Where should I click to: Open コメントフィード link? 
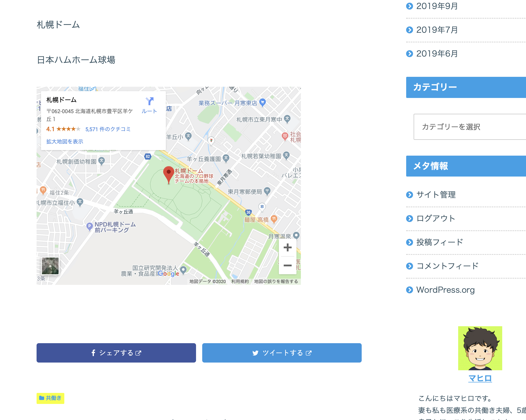[447, 266]
